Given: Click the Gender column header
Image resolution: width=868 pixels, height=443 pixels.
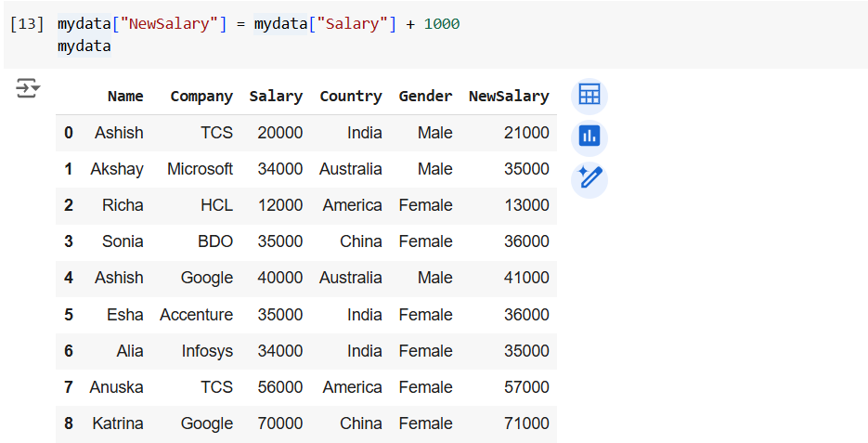Looking at the screenshot, I should click(x=425, y=97).
